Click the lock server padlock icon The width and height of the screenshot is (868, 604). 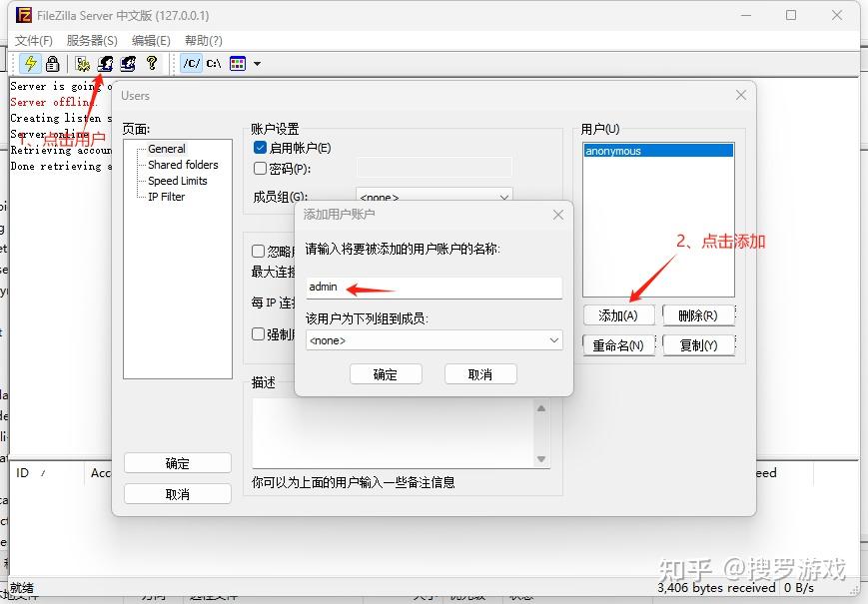point(53,64)
